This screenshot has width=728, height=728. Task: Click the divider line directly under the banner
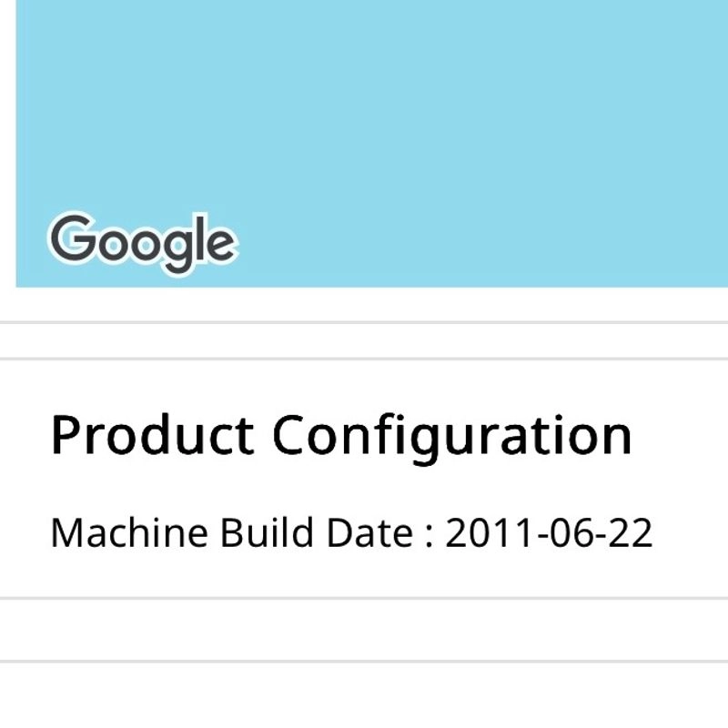[364, 322]
